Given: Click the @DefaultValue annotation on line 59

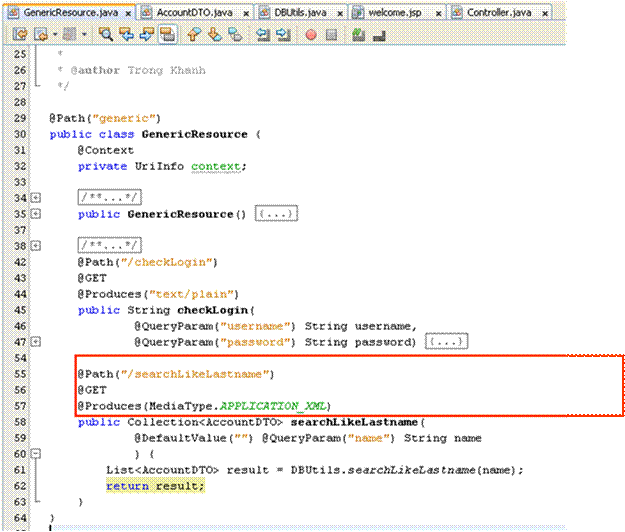Looking at the screenshot, I should pos(180,438).
